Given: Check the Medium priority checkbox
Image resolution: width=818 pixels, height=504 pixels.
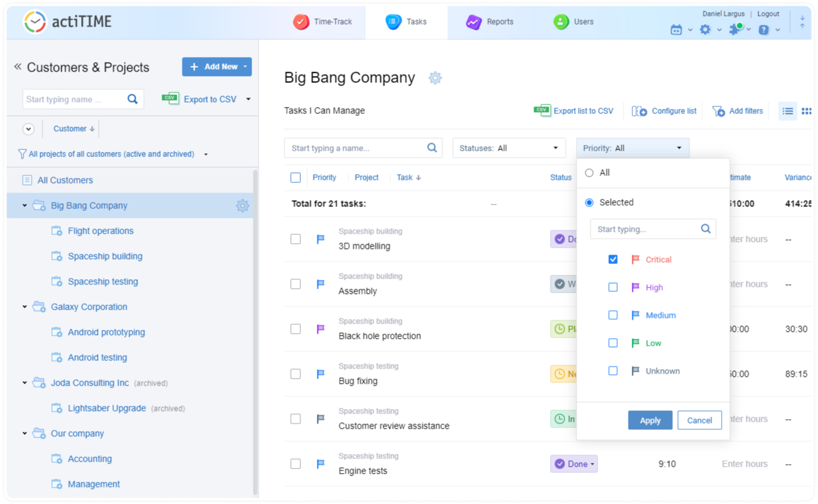Looking at the screenshot, I should [x=613, y=315].
